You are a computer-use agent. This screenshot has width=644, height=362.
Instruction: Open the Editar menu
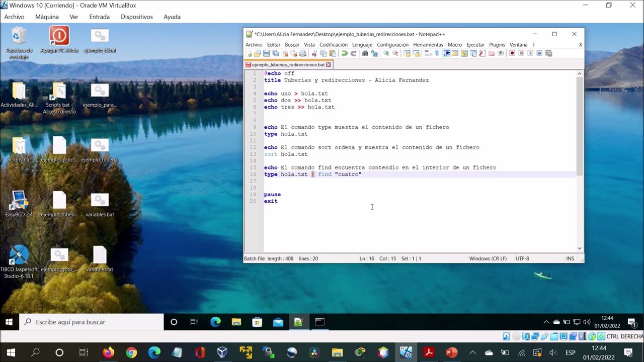pos(274,45)
